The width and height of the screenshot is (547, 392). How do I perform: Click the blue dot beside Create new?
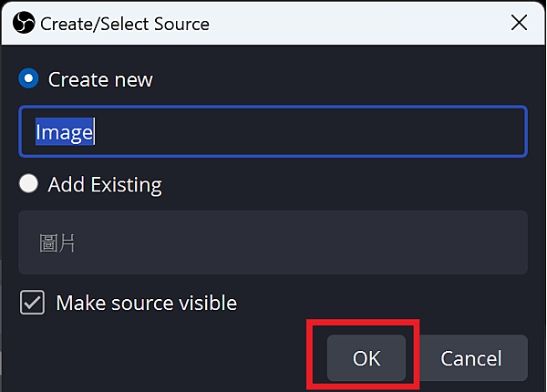tap(29, 79)
